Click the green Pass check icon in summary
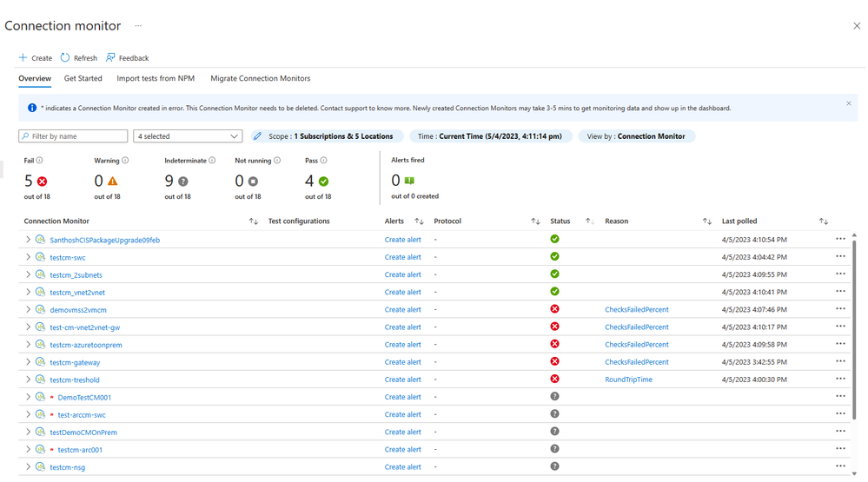 click(324, 181)
